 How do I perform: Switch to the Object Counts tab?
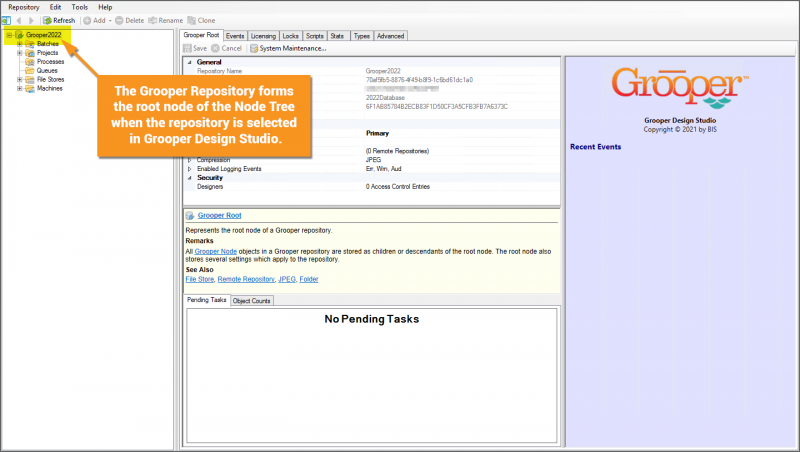[252, 301]
